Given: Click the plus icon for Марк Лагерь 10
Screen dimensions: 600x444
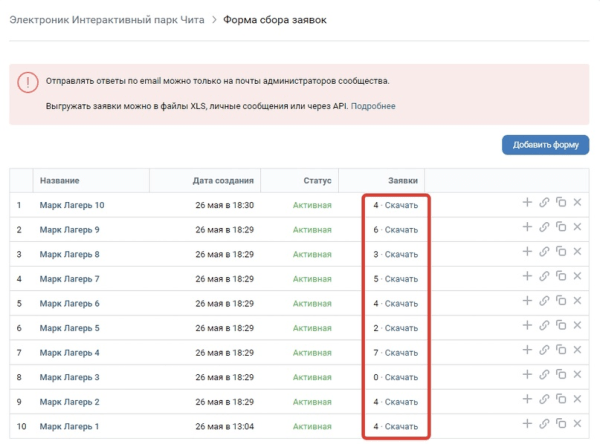Looking at the screenshot, I should tap(527, 202).
